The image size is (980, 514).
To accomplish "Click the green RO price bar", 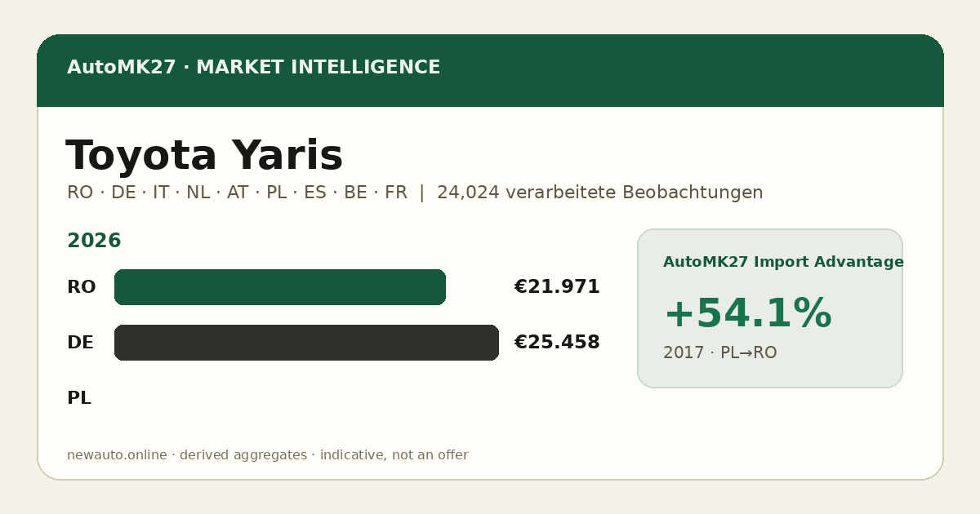I will click(280, 287).
